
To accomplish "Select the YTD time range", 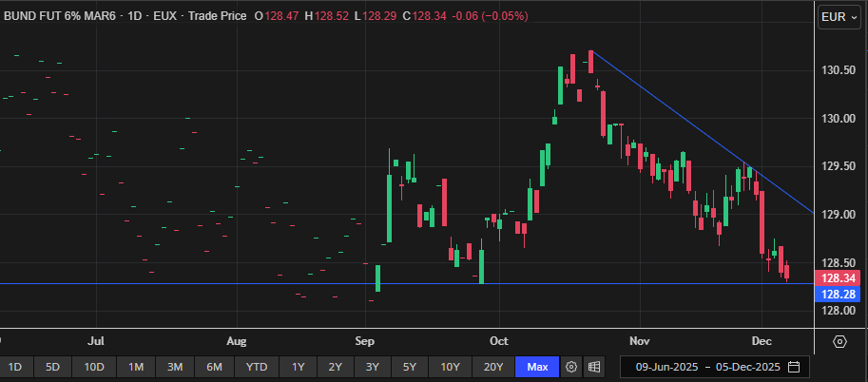I will [x=257, y=367].
